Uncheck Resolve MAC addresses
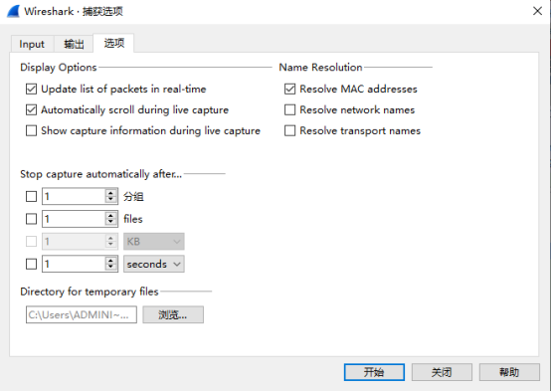 289,89
